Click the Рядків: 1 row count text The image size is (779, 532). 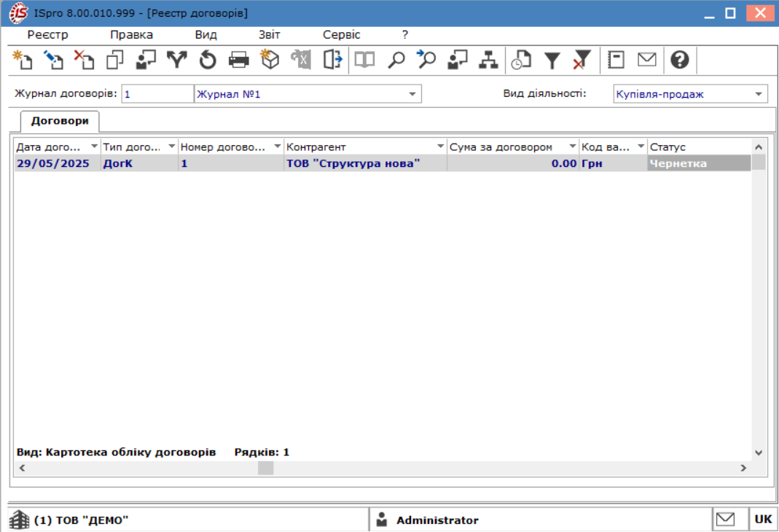[262, 452]
